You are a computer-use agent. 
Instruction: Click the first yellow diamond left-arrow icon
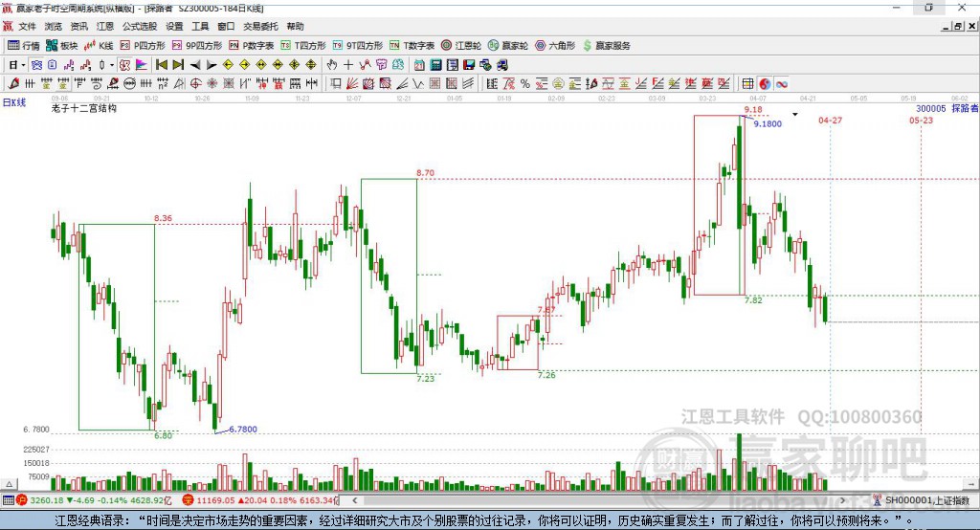228,65
